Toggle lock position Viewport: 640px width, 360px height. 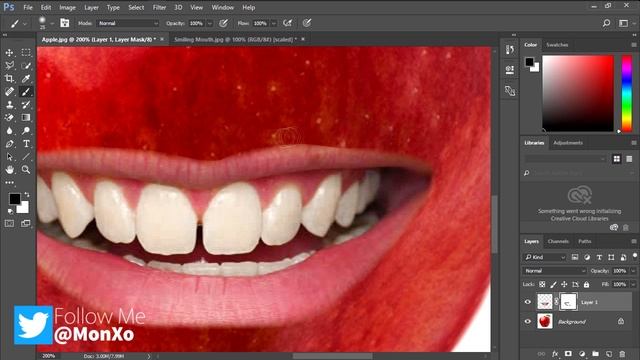(x=564, y=284)
